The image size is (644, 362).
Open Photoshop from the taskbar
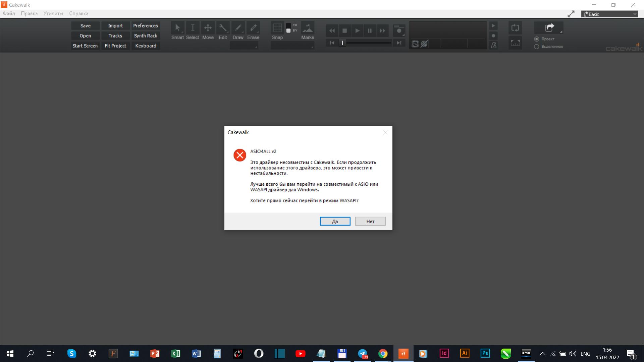pos(485,353)
